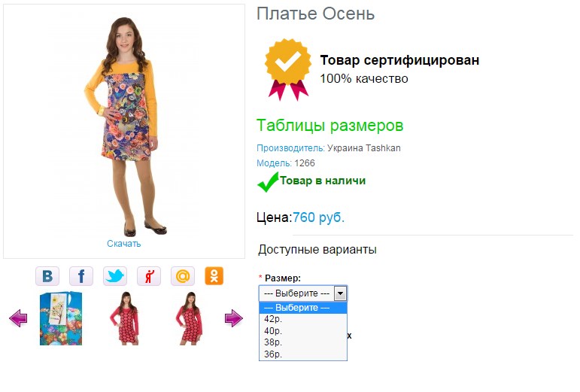Click the Скачать download link
Image resolution: width=580 pixels, height=392 pixels.
[x=124, y=244]
